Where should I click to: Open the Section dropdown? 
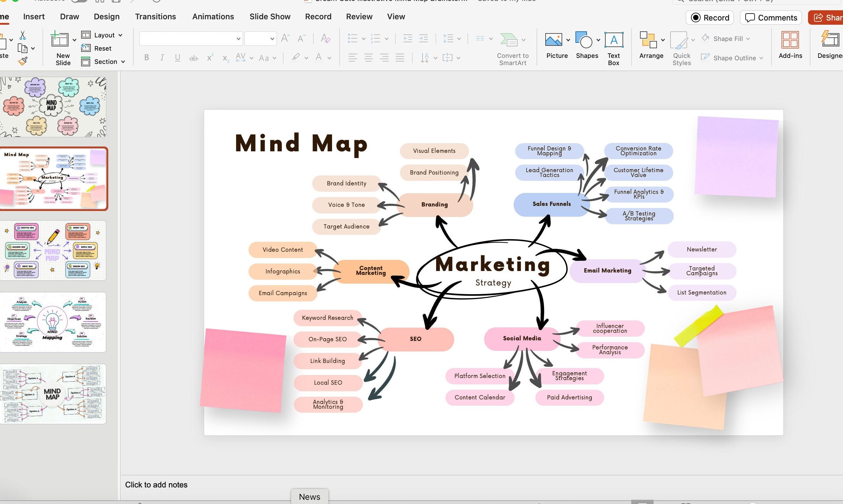(x=123, y=61)
